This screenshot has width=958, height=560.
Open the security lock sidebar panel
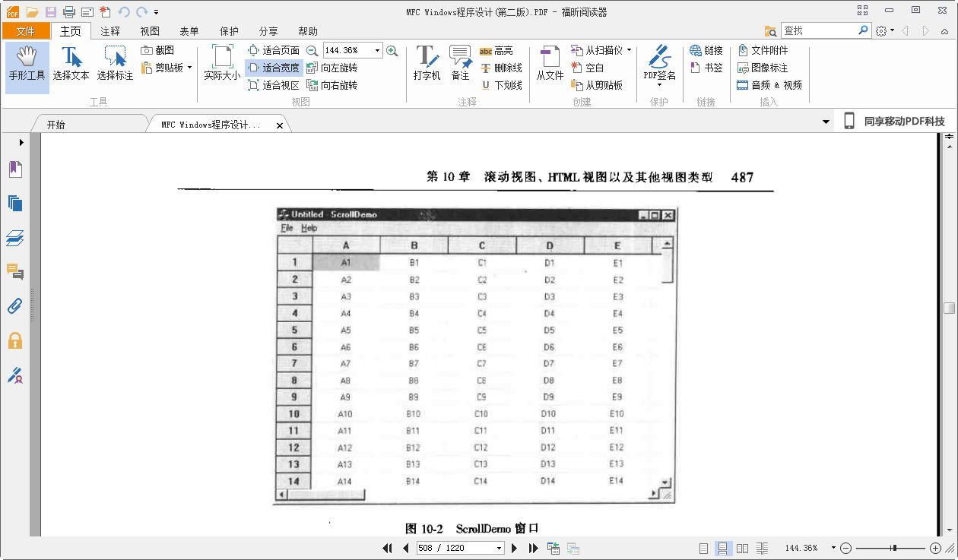pos(15,340)
